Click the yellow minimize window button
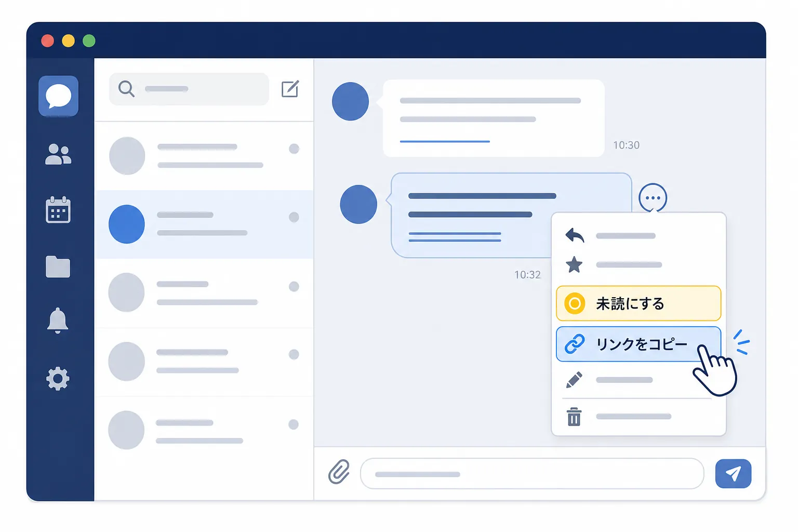The width and height of the screenshot is (798, 532). (x=68, y=41)
